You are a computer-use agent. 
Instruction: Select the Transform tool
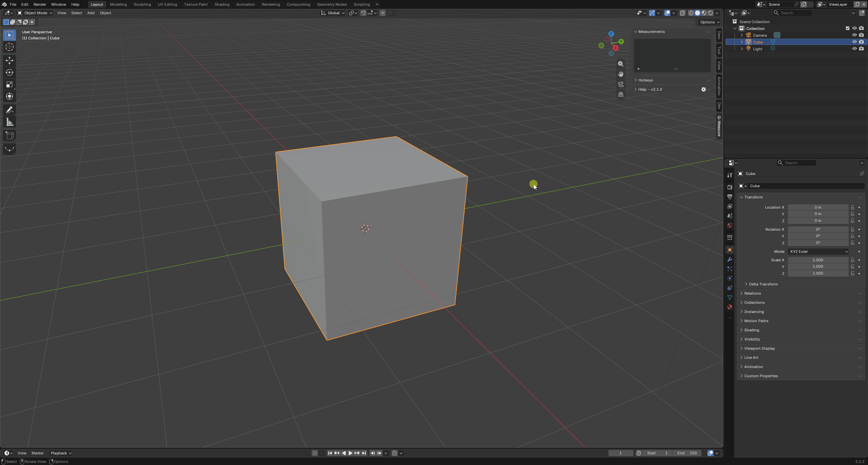coord(10,96)
